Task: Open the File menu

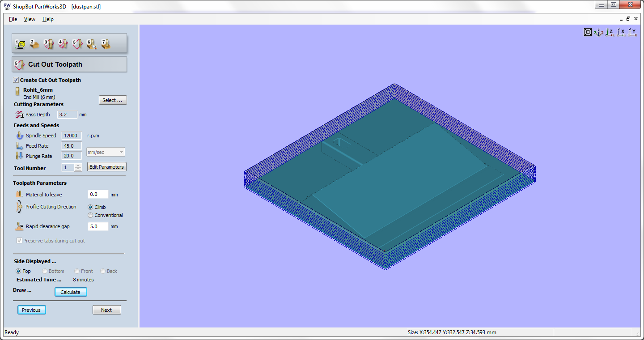Action: pos(13,19)
